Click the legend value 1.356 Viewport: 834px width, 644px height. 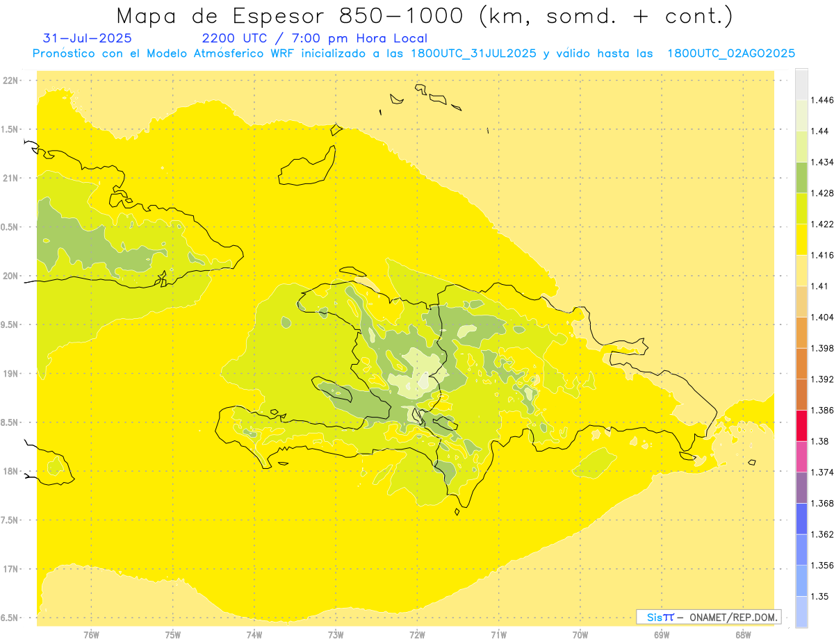tap(822, 565)
